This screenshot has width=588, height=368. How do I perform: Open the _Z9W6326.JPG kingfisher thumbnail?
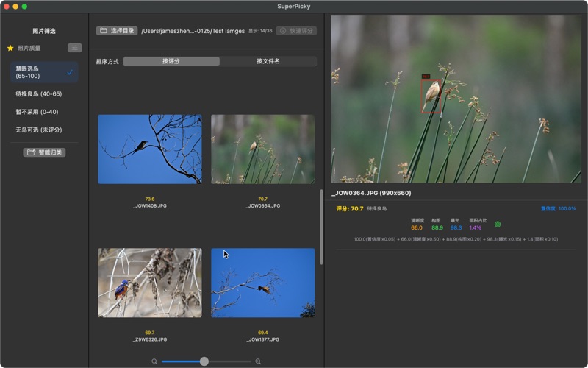point(150,283)
